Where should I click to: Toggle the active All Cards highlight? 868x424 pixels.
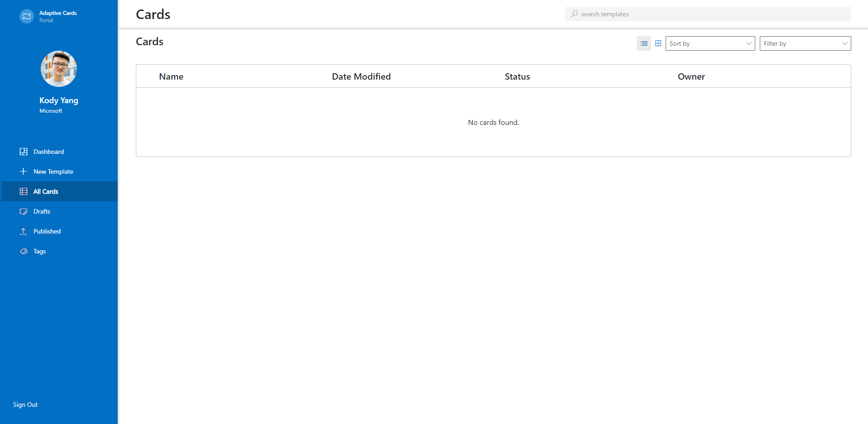pos(45,191)
